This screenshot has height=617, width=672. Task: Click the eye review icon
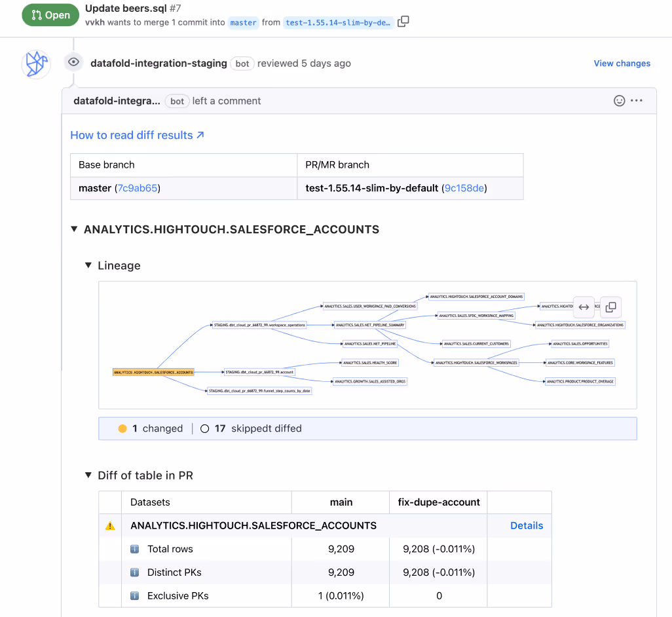click(x=74, y=62)
